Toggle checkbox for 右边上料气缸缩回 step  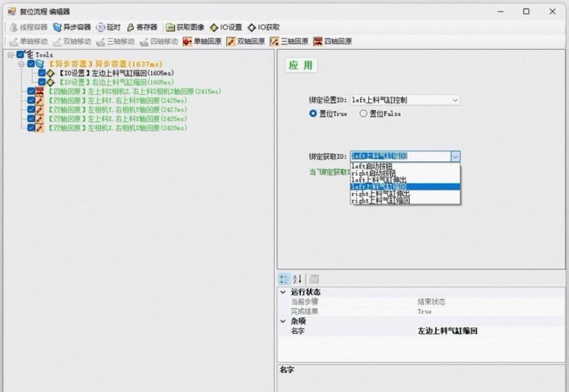(42, 82)
